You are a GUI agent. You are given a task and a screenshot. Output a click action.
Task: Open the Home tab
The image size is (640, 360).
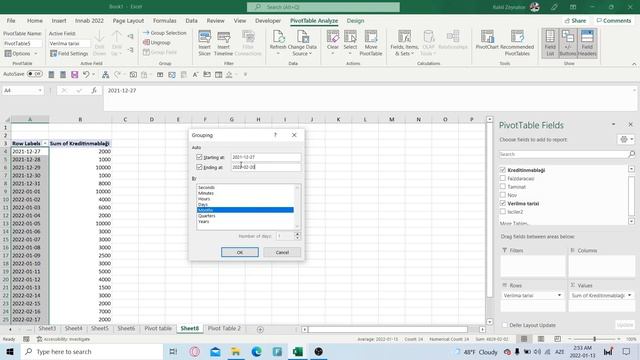[35, 20]
